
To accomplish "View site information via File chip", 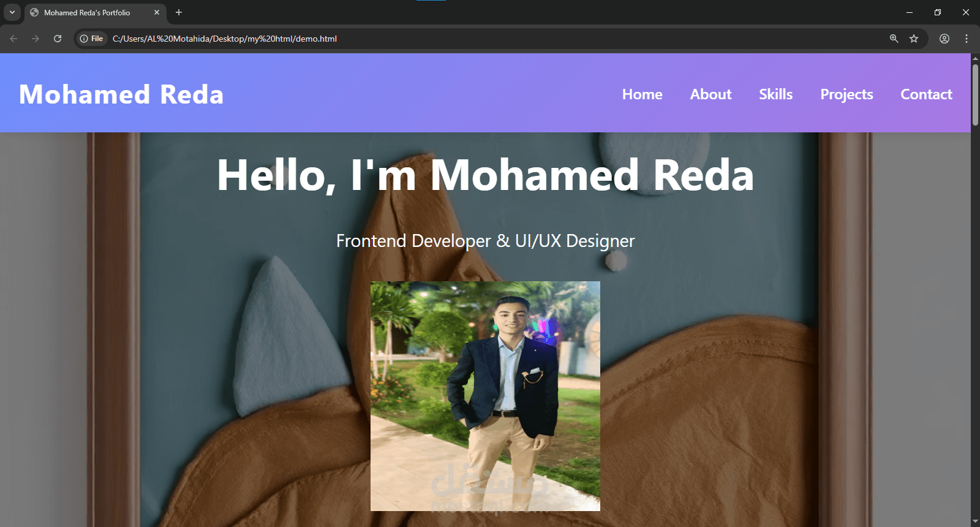I will pos(91,39).
